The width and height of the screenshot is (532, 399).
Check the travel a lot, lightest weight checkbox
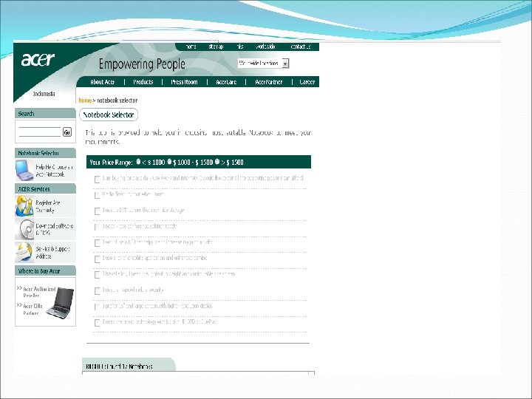pyautogui.click(x=97, y=274)
